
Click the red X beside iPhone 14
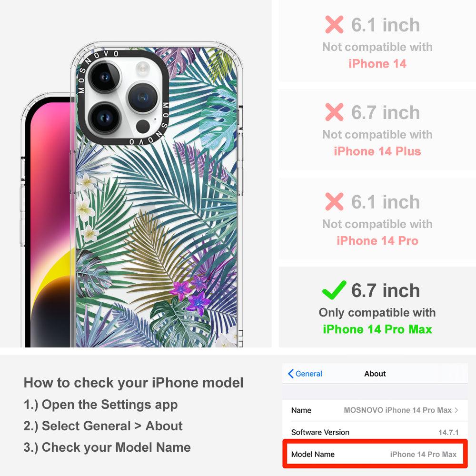334,25
